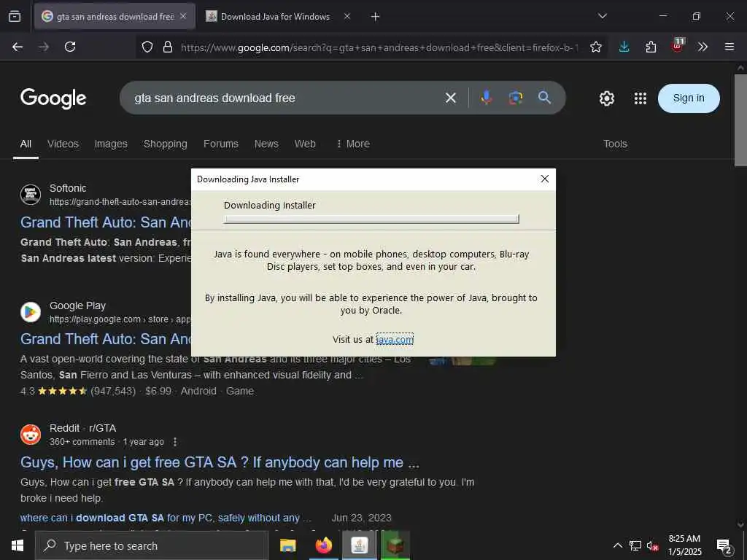747x560 pixels.
Task: Open File Explorer from the taskbar
Action: pos(287,545)
